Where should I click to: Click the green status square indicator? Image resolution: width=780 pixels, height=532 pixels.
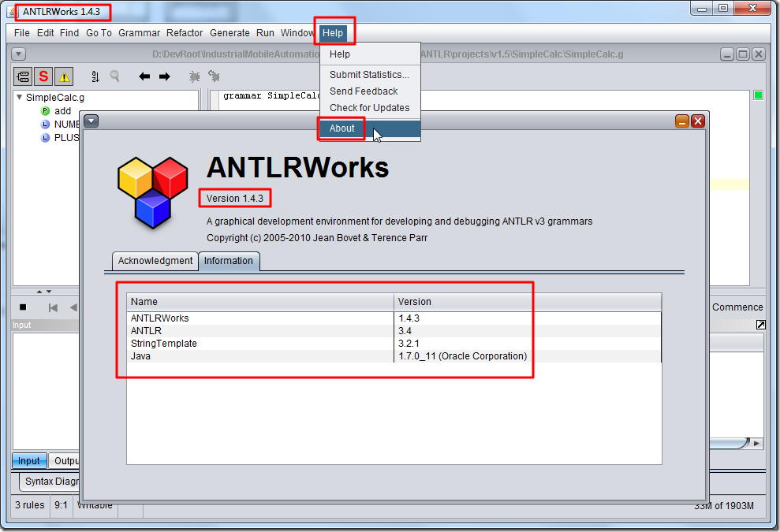pyautogui.click(x=758, y=95)
